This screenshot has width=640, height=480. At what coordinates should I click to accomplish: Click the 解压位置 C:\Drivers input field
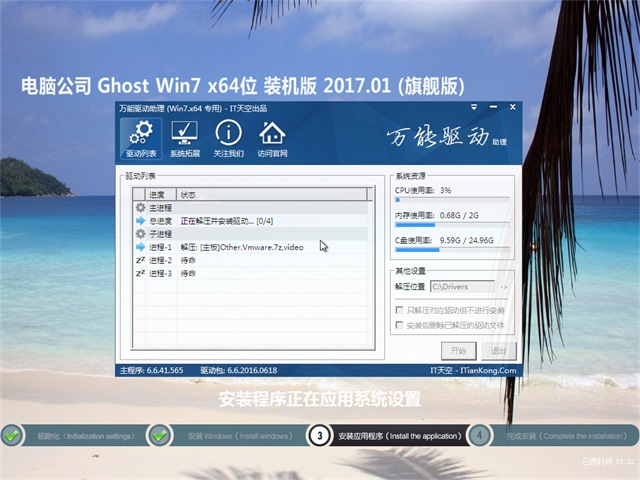click(462, 287)
